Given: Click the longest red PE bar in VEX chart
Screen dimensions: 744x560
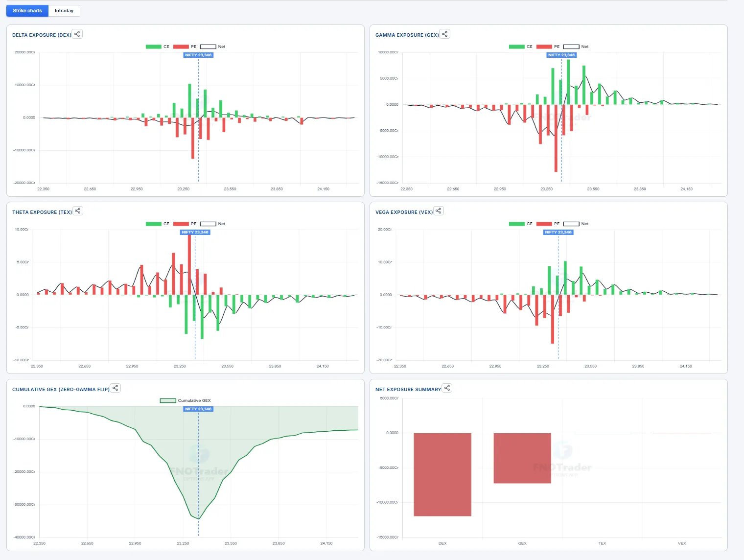Looking at the screenshot, I should [x=553, y=319].
